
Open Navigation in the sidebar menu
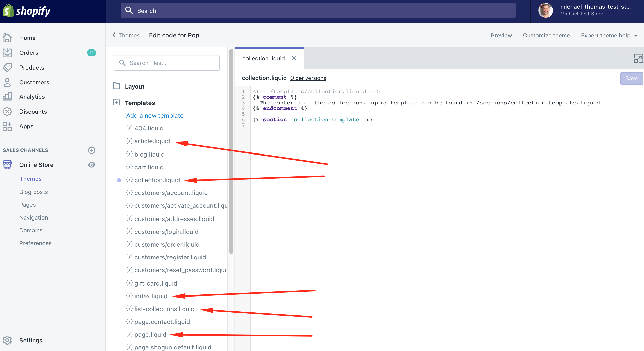pyautogui.click(x=34, y=217)
